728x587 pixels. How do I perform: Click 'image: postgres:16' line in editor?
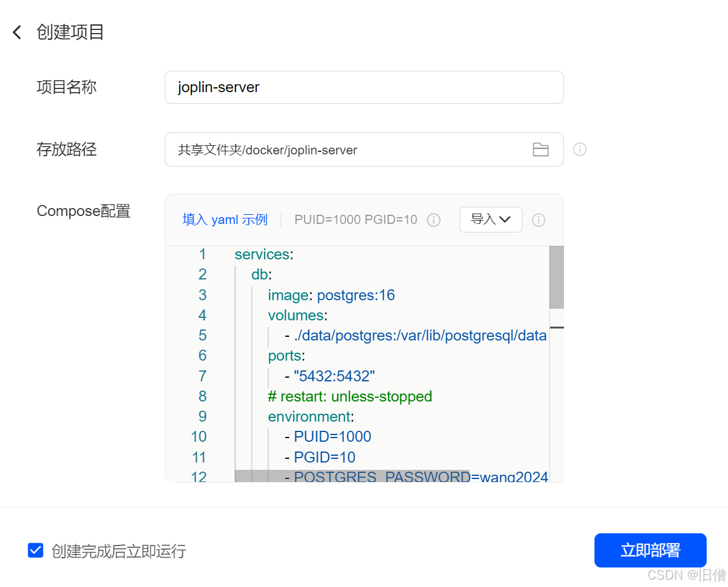pos(331,295)
